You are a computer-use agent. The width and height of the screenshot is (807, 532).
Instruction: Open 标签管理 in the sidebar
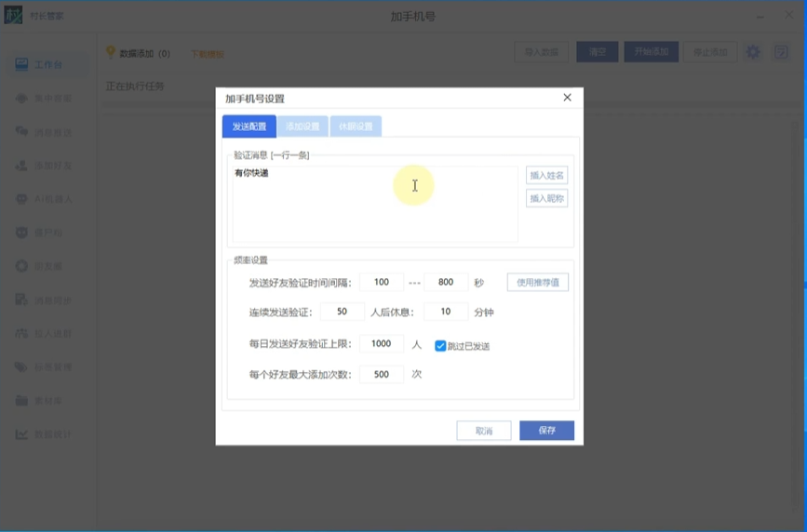coord(43,367)
